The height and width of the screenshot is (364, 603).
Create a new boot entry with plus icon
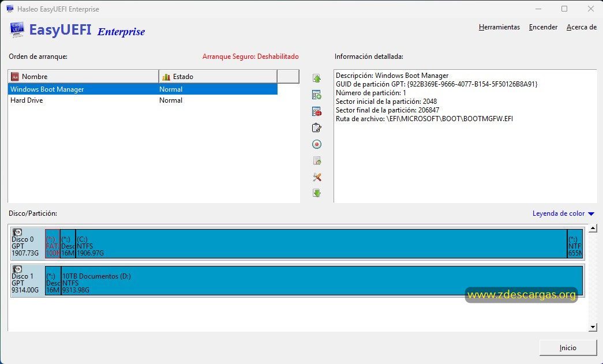pos(316,95)
